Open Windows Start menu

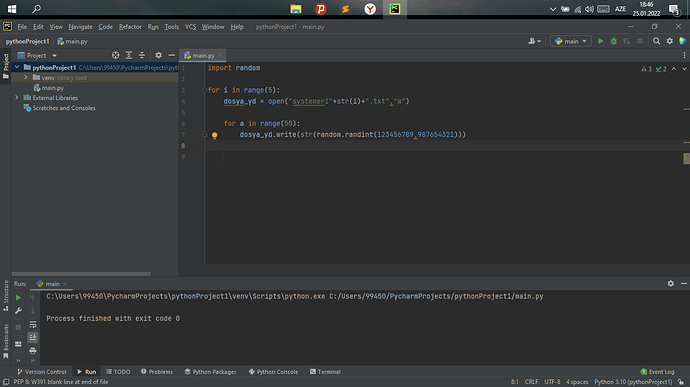(x=12, y=9)
